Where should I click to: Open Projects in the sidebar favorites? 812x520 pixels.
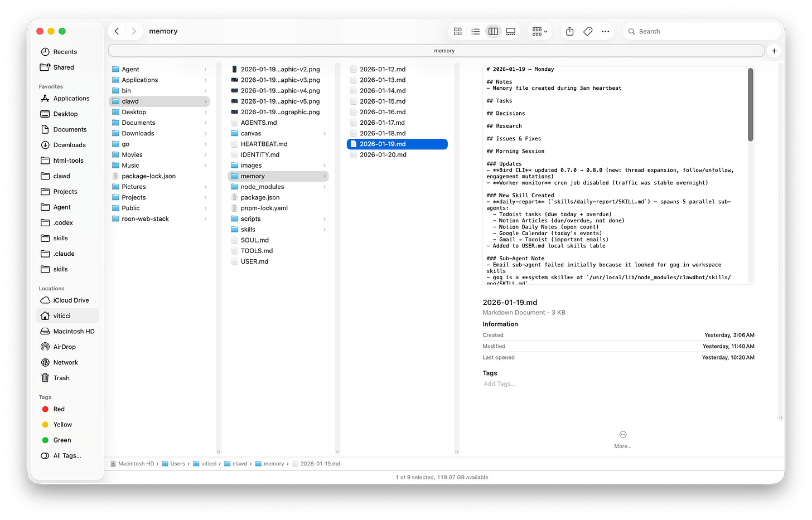[67, 192]
